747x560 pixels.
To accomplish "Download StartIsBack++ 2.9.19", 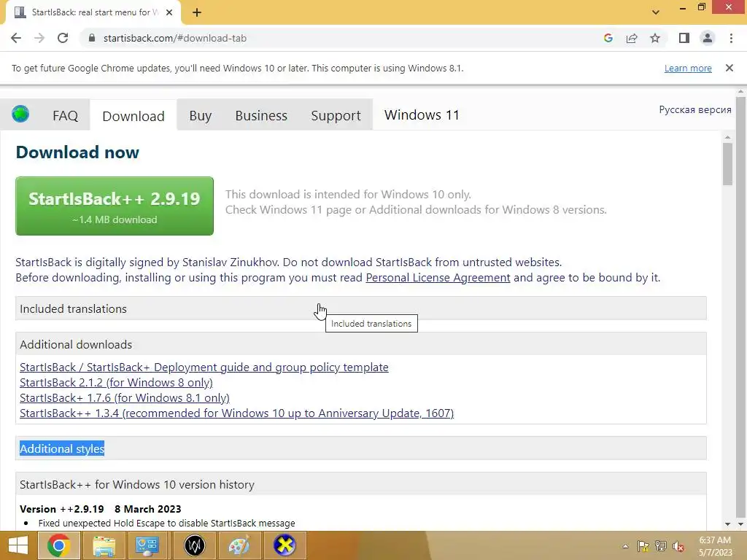I will (115, 206).
